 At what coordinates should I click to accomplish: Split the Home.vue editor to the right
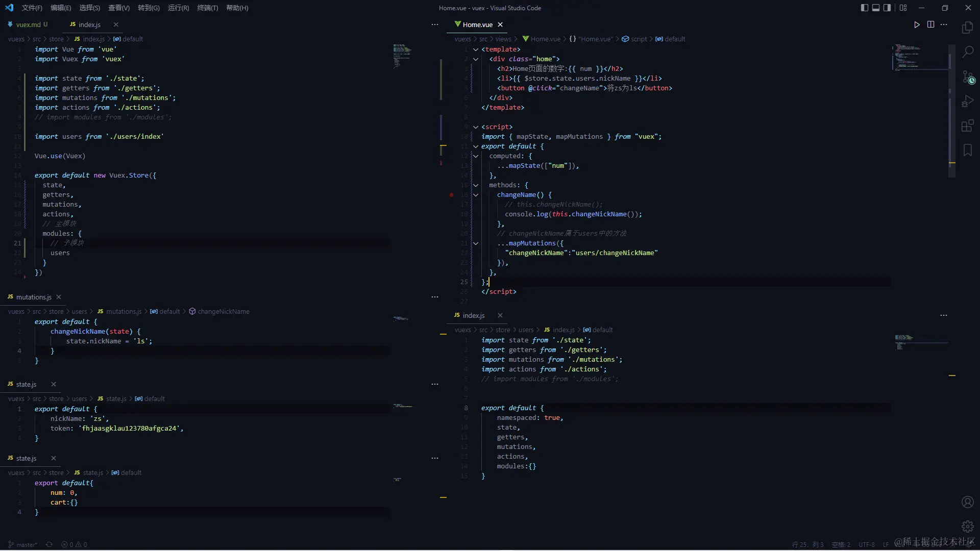930,24
